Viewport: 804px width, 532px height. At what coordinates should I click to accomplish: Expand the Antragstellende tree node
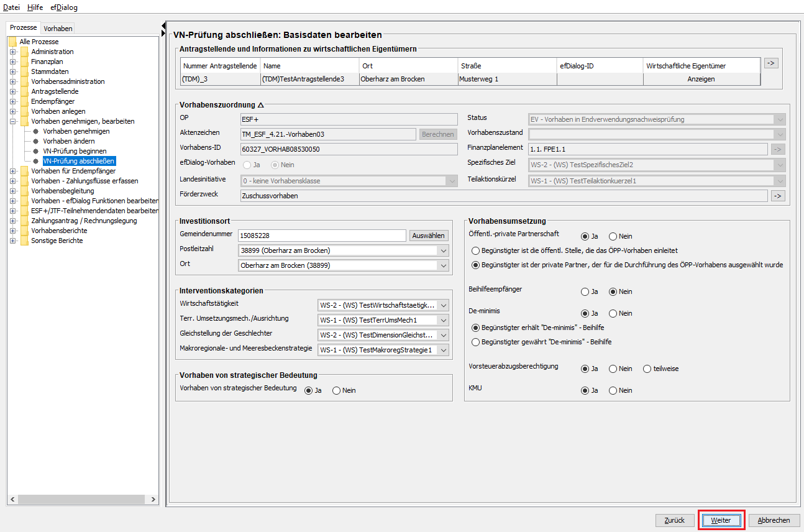click(12, 91)
